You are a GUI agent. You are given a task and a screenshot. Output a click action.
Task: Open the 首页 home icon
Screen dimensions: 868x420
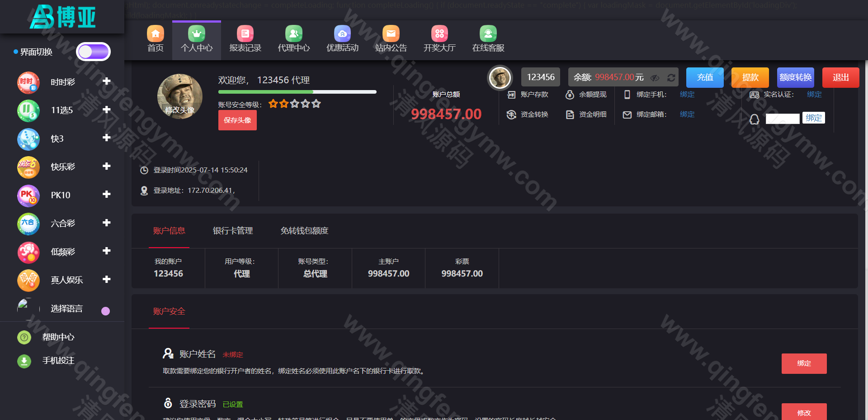[156, 33]
